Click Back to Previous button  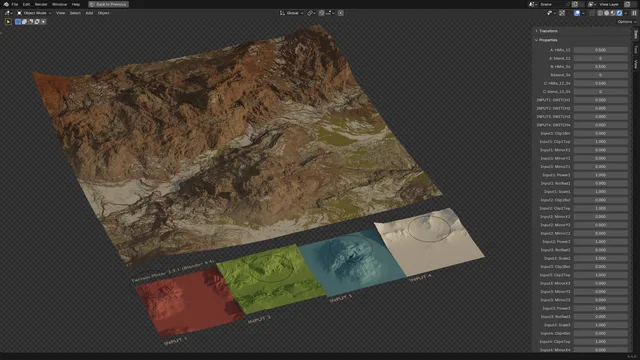tap(109, 4)
